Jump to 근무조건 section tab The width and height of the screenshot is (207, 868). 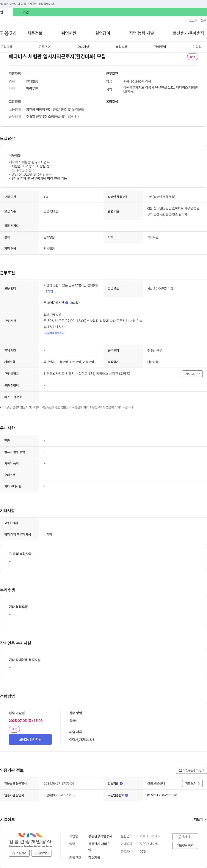click(x=44, y=47)
